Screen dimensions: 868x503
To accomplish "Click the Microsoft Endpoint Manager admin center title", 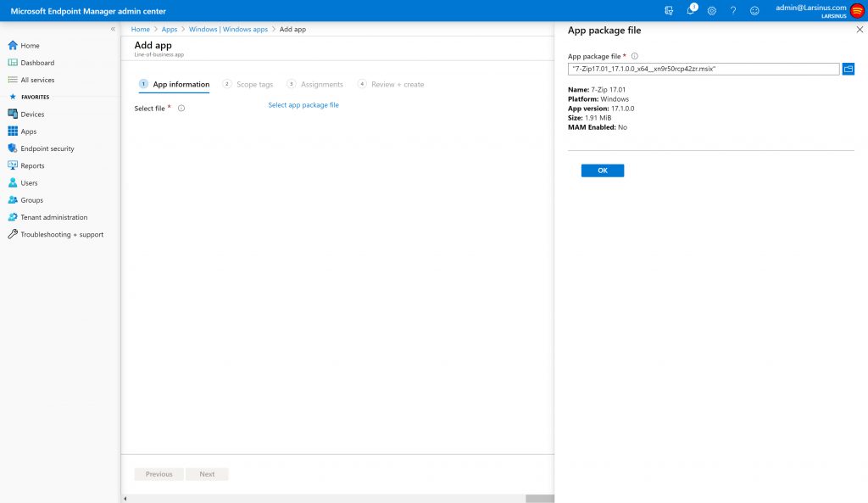I will (x=88, y=11).
